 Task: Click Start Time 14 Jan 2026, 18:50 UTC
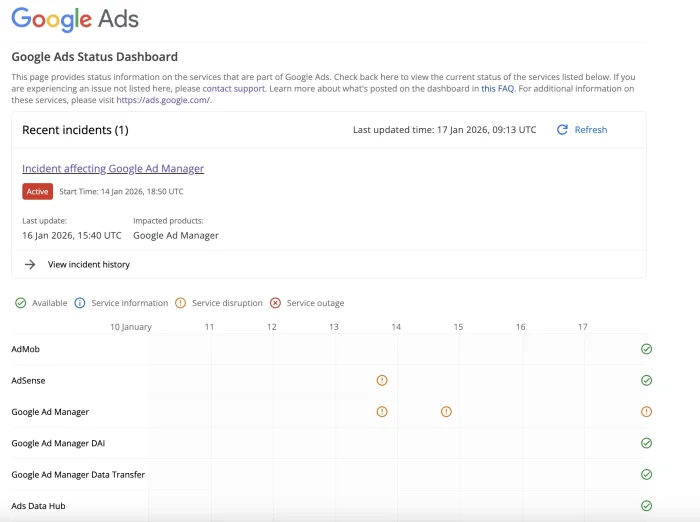[x=121, y=192]
